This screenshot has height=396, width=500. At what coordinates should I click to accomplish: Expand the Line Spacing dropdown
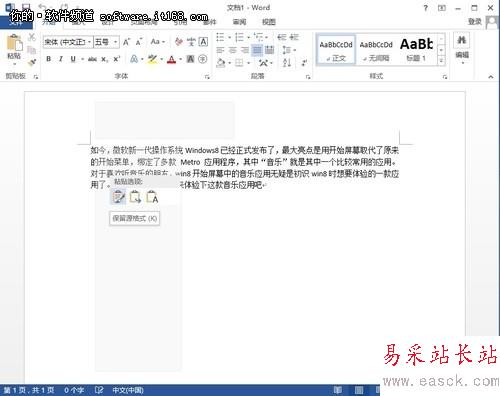289,50
